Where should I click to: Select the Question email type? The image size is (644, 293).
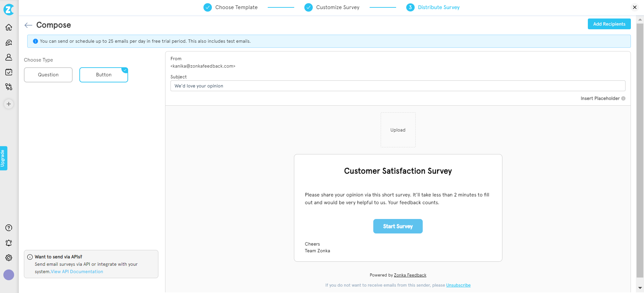(x=48, y=75)
